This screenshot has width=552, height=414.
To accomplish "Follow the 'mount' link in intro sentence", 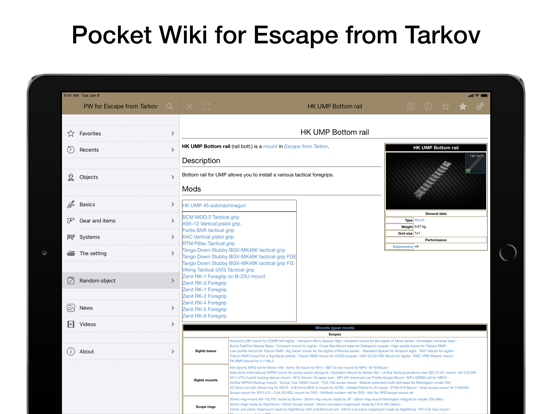I will [270, 146].
